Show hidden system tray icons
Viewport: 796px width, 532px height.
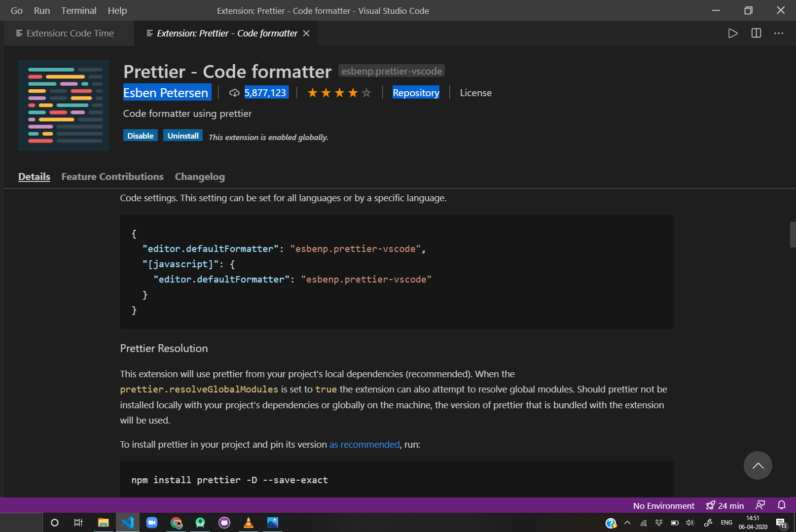point(627,523)
